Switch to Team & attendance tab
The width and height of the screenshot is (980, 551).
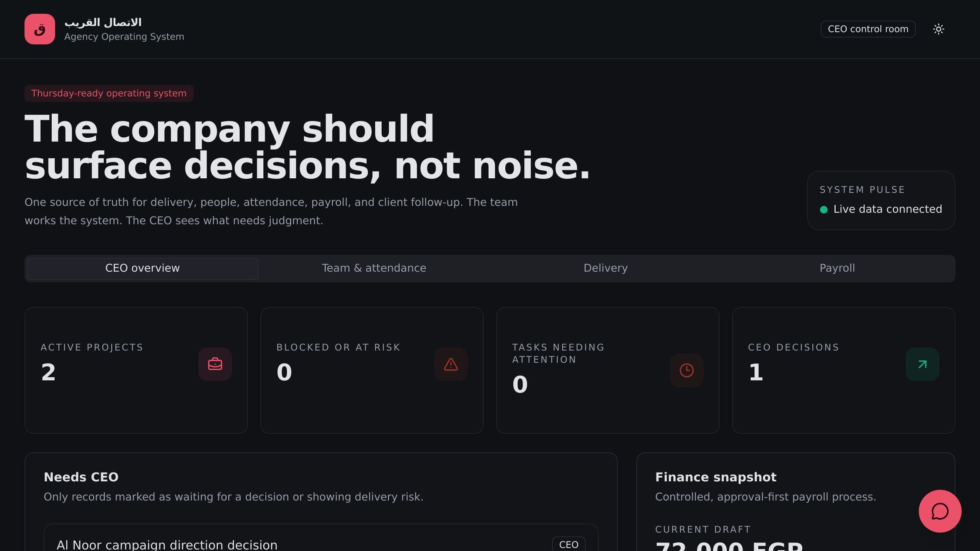374,268
